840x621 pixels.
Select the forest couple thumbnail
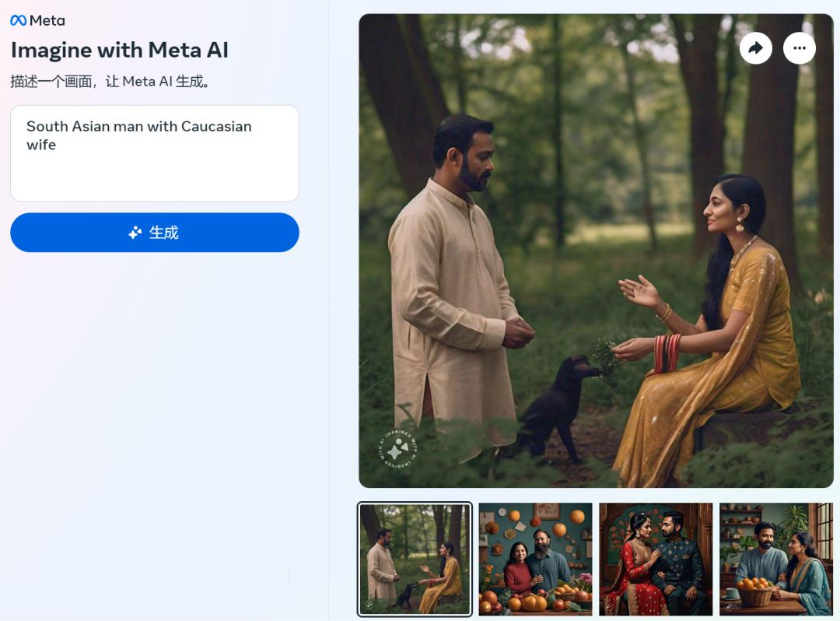(x=415, y=559)
